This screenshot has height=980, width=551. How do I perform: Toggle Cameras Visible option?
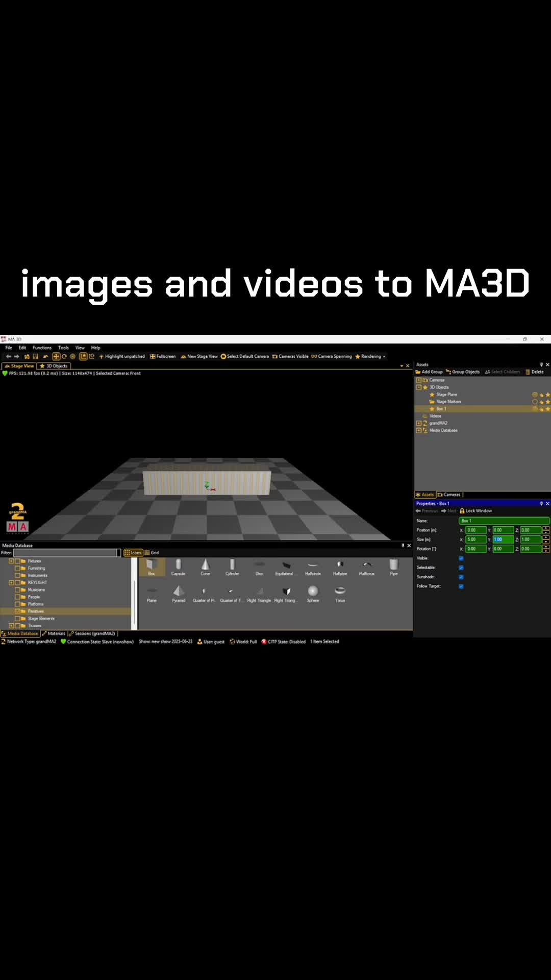click(x=290, y=356)
